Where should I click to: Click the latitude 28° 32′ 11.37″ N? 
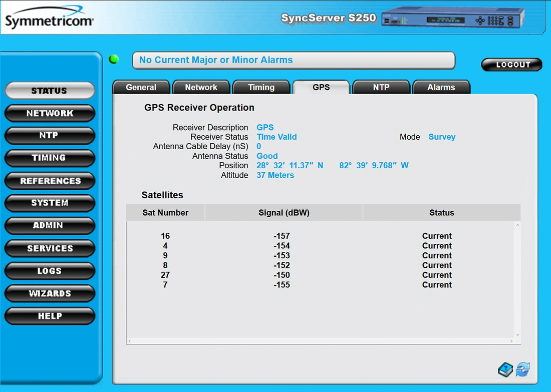tap(290, 165)
